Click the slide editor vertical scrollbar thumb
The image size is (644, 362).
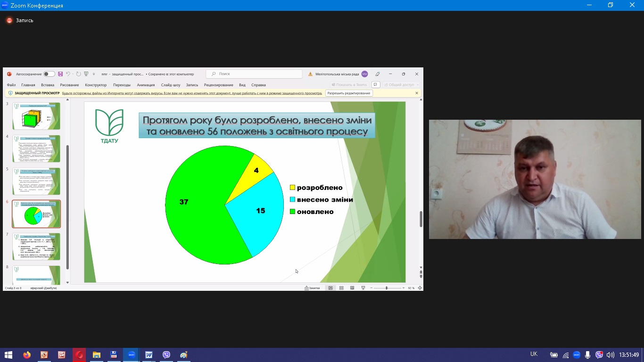point(421,219)
